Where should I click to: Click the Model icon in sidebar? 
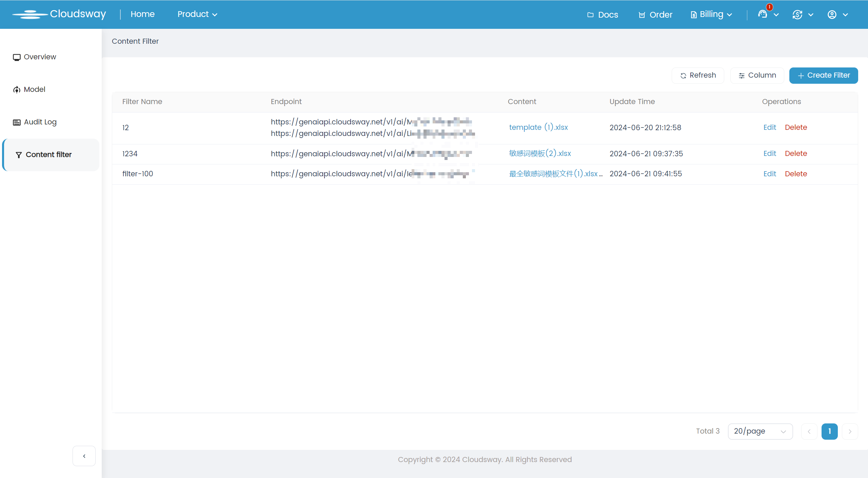[17, 89]
